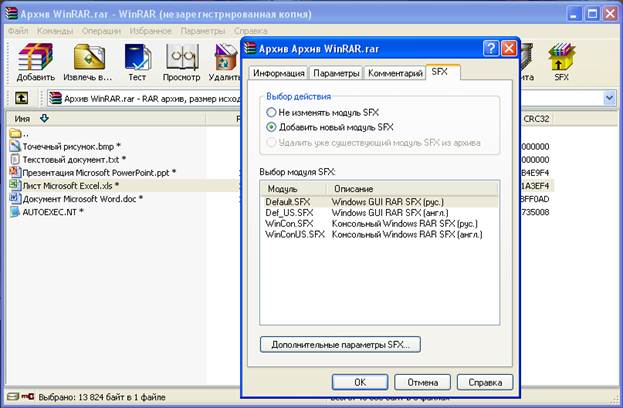This screenshot has height=408, width=623.
Task: Open the Справка menu
Action: pos(250,31)
